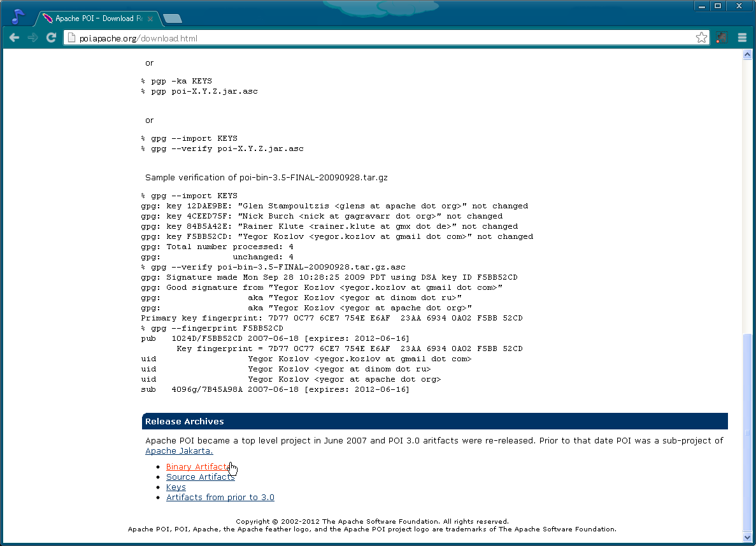The width and height of the screenshot is (756, 546).
Task: Click the Release Archives heading
Action: (185, 421)
